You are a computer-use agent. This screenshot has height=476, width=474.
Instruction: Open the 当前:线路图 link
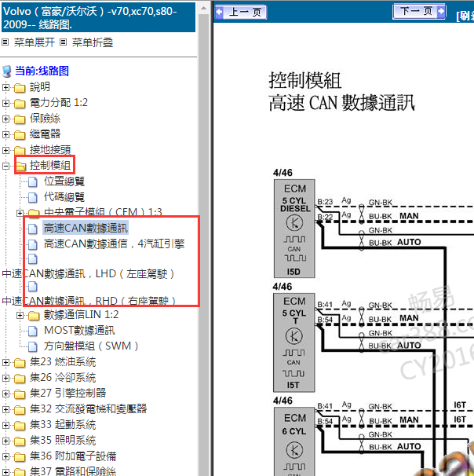pyautogui.click(x=42, y=71)
